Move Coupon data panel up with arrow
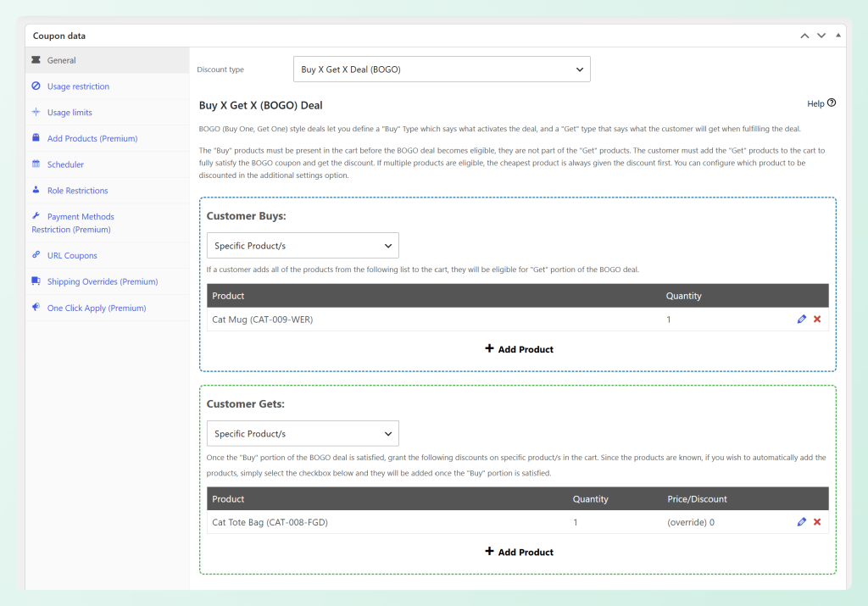 (x=804, y=36)
